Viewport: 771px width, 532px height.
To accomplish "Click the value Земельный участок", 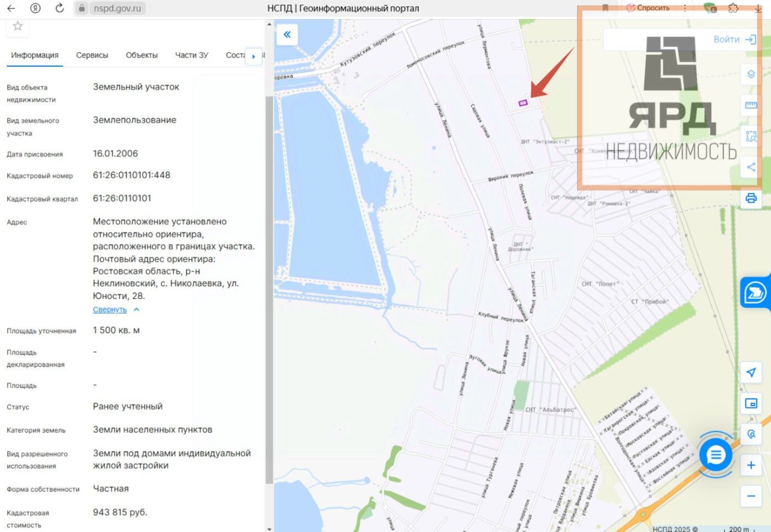I will [136, 87].
